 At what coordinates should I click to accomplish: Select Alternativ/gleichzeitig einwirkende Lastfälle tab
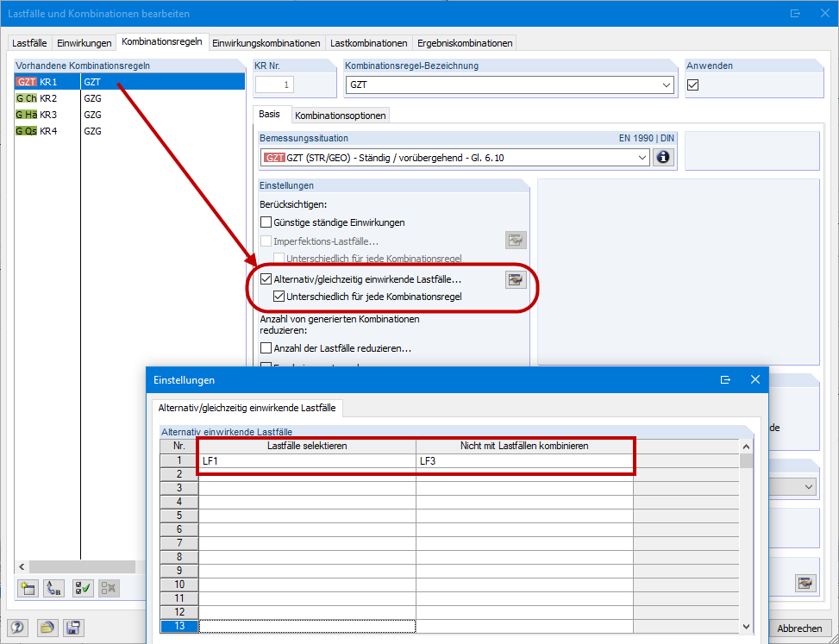click(x=247, y=408)
